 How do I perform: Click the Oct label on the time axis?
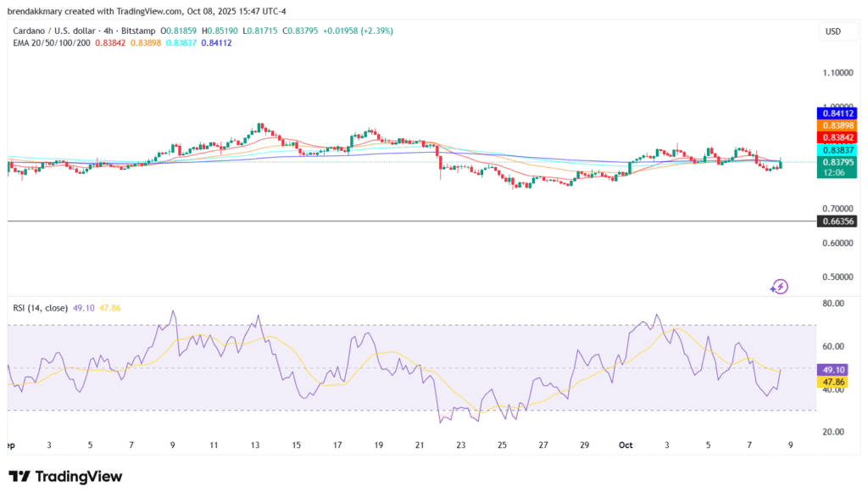[626, 445]
